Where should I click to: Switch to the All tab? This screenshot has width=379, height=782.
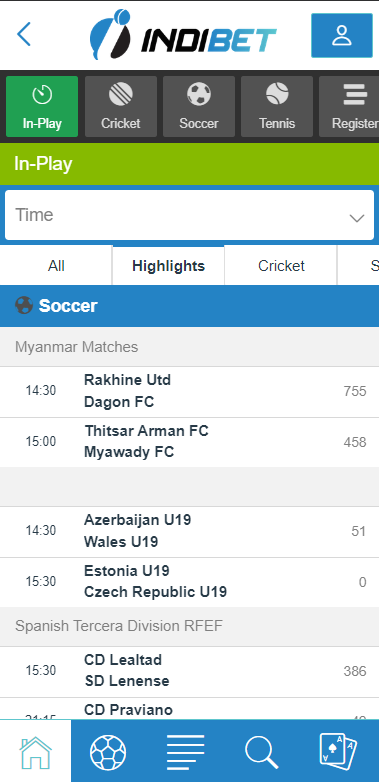(56, 266)
